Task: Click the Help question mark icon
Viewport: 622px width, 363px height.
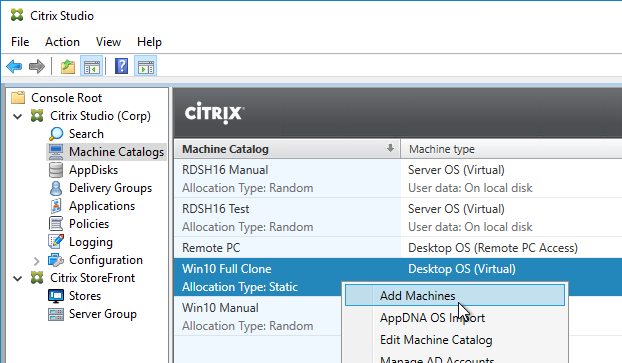Action: click(x=121, y=66)
